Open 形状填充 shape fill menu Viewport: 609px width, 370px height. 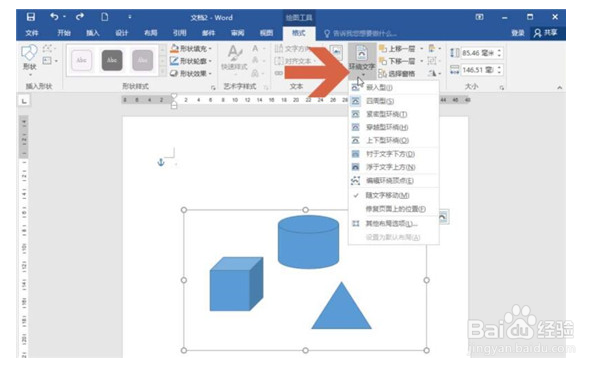point(191,49)
